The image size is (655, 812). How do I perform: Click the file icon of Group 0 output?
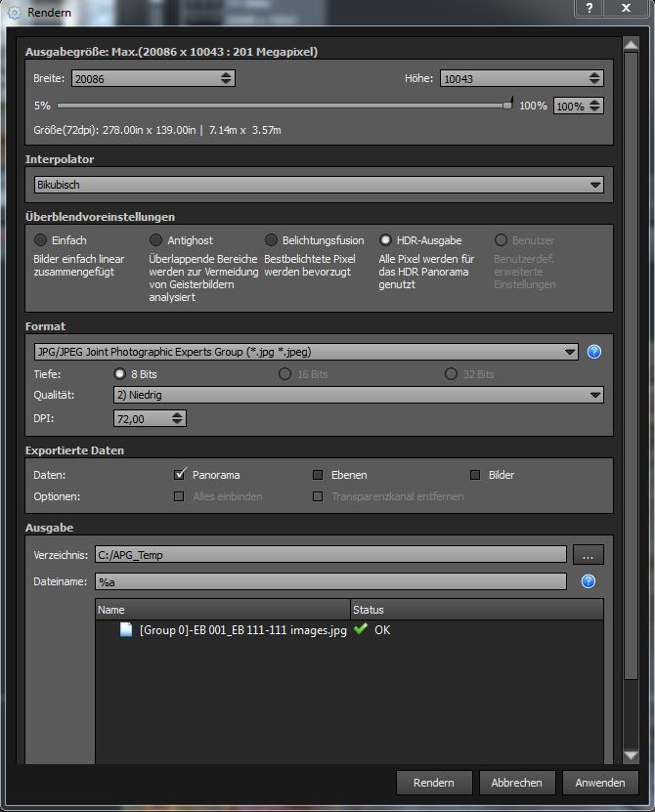(x=125, y=630)
